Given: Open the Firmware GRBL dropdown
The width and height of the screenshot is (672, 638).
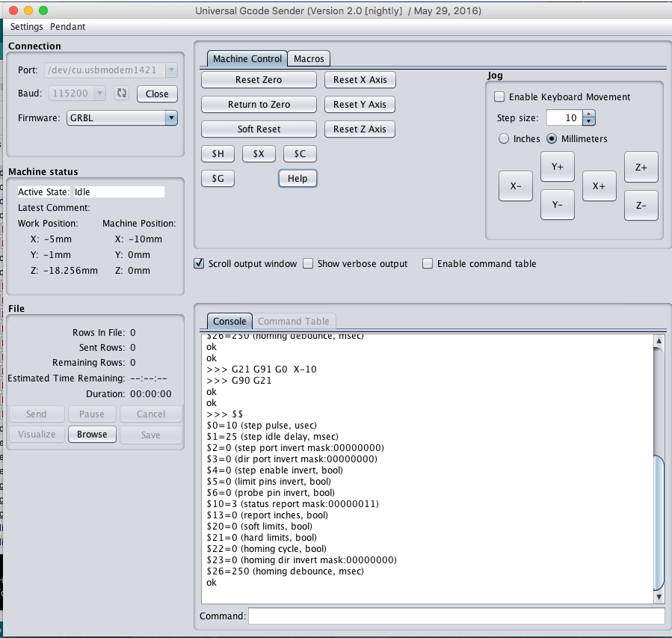Looking at the screenshot, I should coord(122,118).
